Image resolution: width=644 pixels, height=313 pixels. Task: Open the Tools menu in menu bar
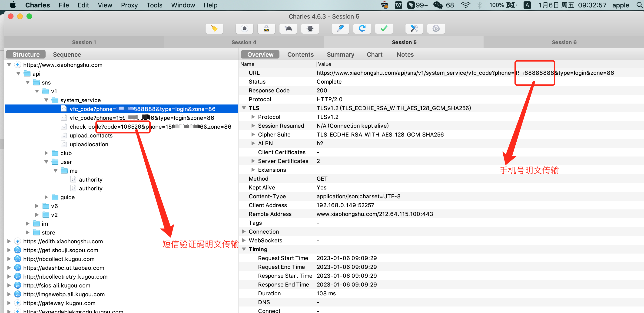coord(155,5)
